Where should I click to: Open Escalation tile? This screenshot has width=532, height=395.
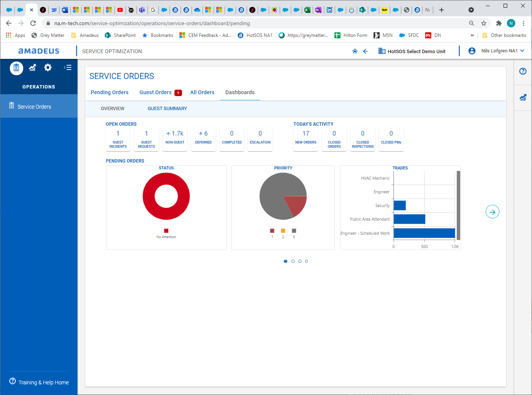click(x=260, y=139)
